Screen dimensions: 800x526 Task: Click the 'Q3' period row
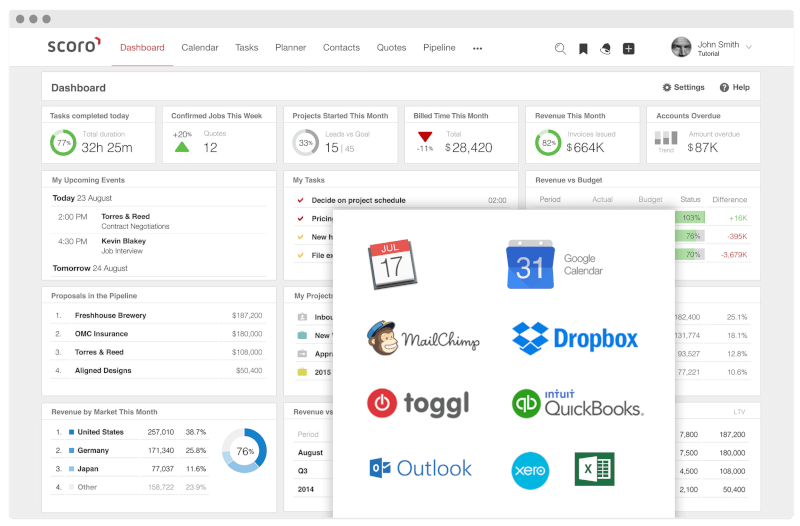(303, 471)
